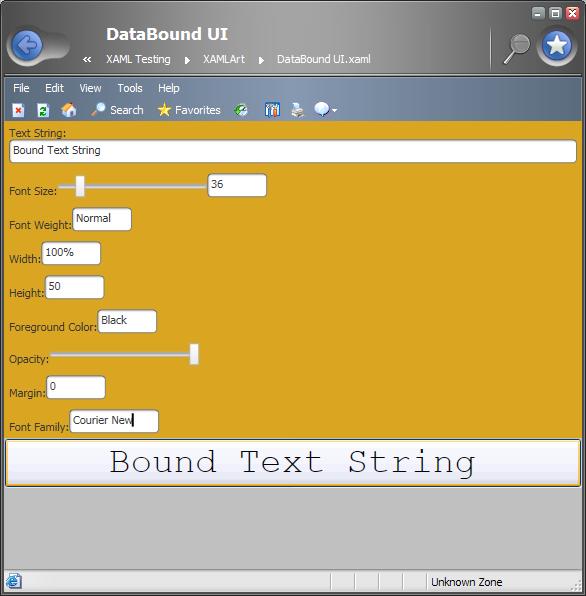This screenshot has height=596, width=586.
Task: Click the magnifying glass search icon at top right
Action: click(517, 49)
